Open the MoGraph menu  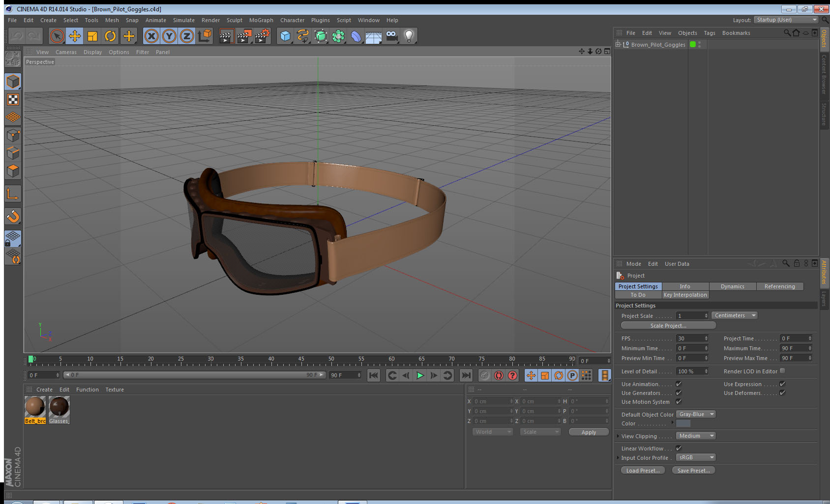click(x=261, y=20)
